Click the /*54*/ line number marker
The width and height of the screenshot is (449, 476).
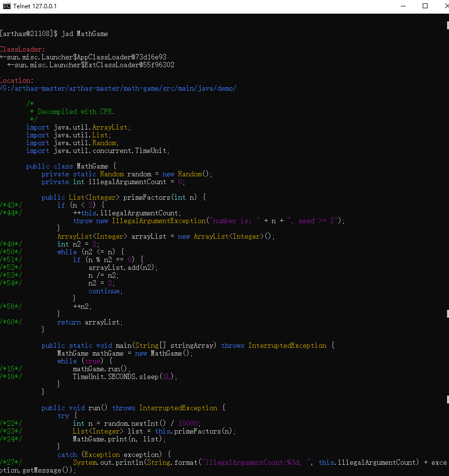pyautogui.click(x=11, y=283)
